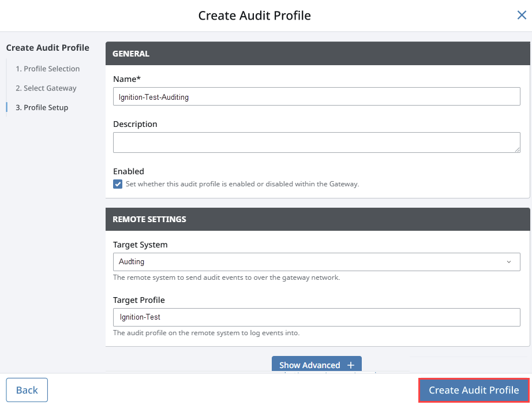Viewport: 532px width, 405px height.
Task: Select step 3 Profile Setup
Action: coord(42,107)
